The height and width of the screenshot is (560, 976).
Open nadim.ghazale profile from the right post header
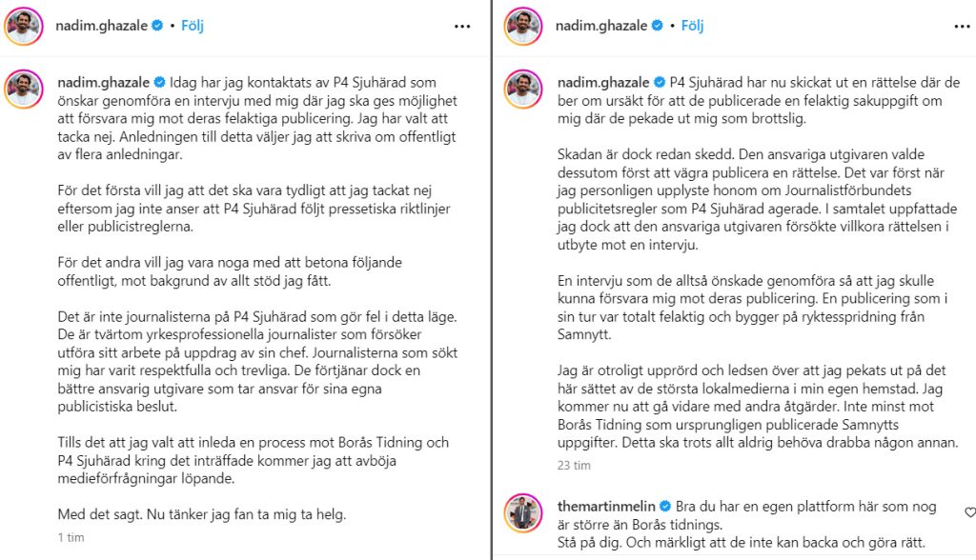pyautogui.click(x=602, y=26)
